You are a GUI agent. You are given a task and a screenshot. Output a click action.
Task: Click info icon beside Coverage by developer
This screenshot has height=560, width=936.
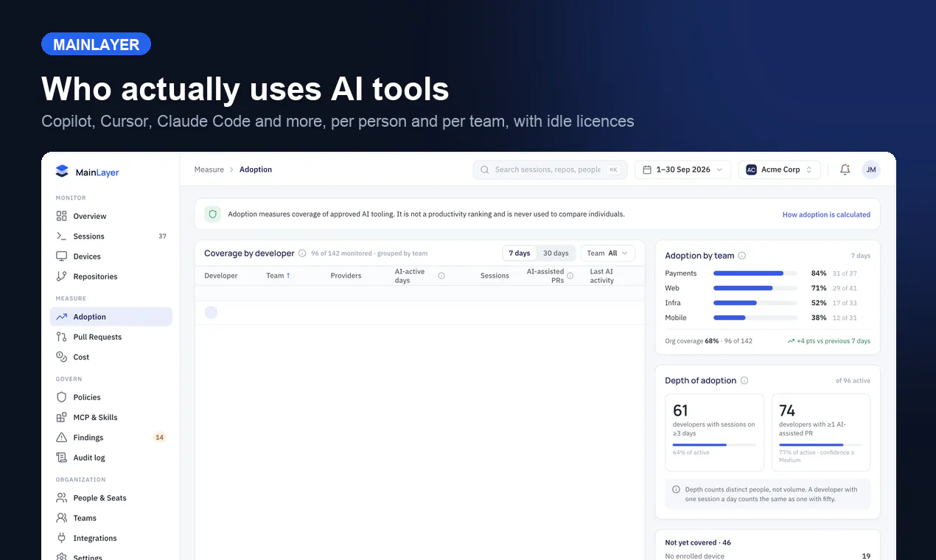tap(302, 253)
